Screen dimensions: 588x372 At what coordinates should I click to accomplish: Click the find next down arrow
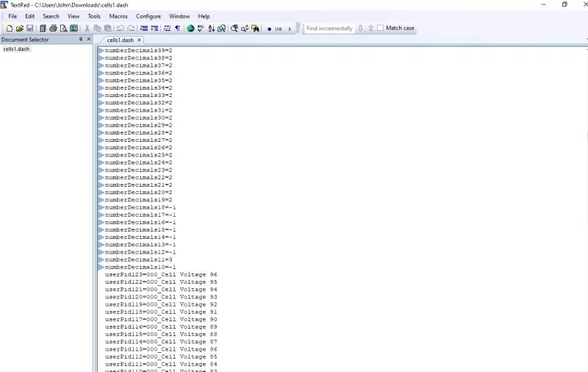[360, 28]
